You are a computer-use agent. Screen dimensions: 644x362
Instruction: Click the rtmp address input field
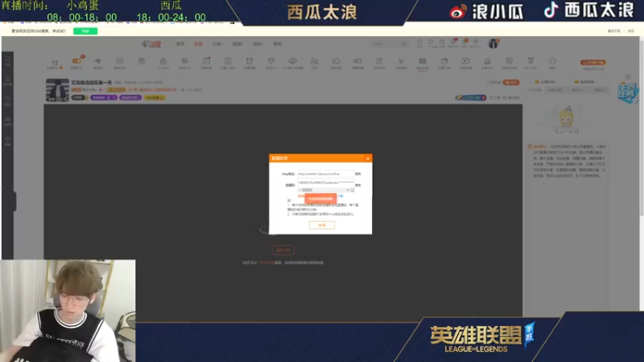pos(325,174)
